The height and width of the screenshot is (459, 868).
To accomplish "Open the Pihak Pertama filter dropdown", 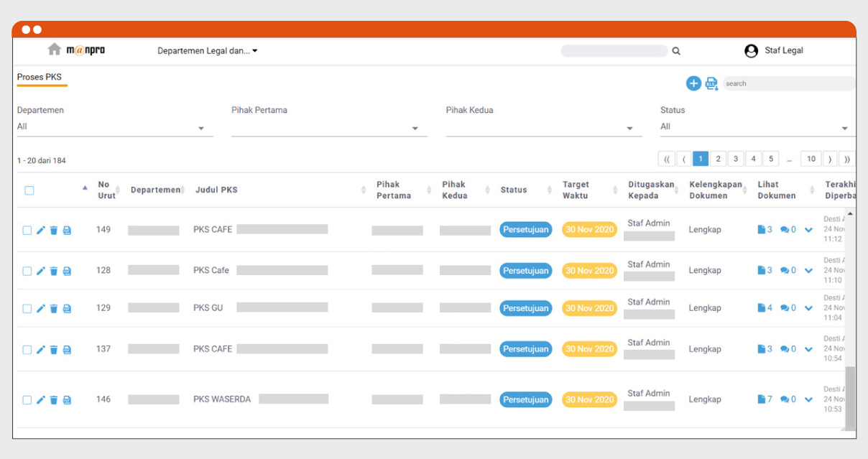I will click(x=329, y=127).
